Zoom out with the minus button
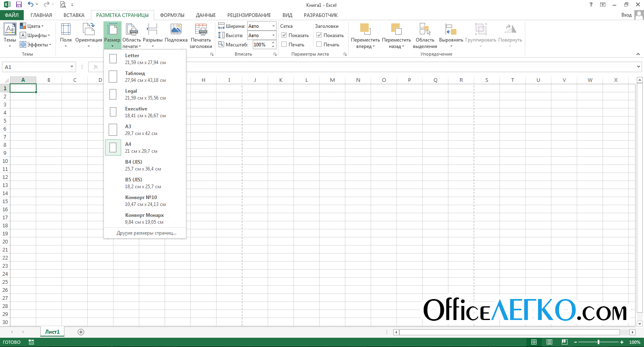This screenshot has width=644, height=347. [576, 342]
